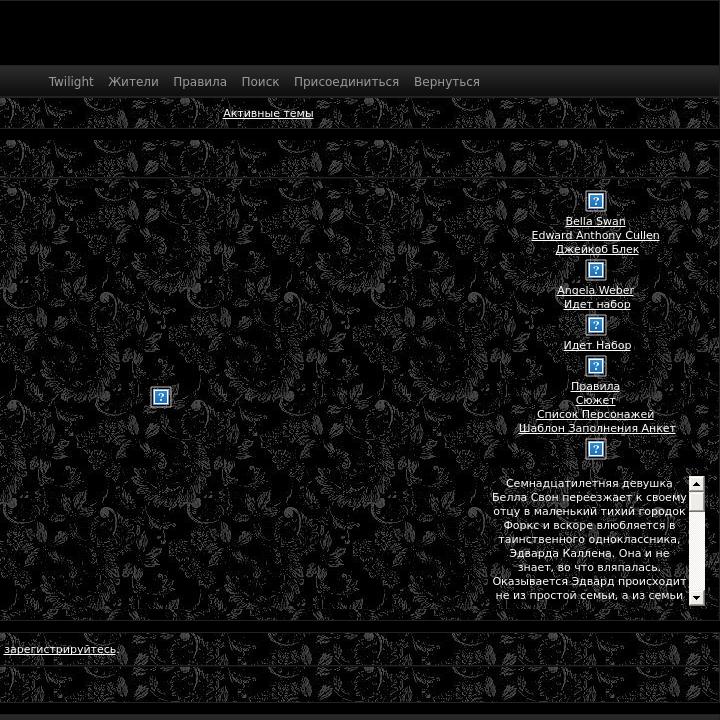The image size is (720, 720).
Task: Click broken image icon above Идет Набор
Action: click(x=596, y=325)
